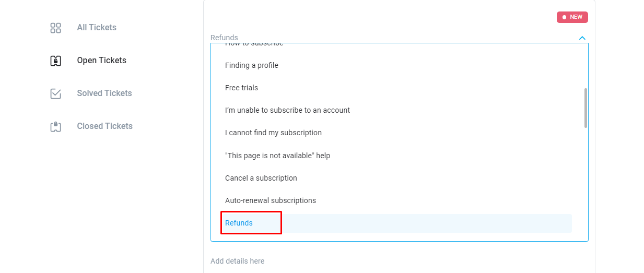Select Cancel a subscription option
Viewport: 644px width, 273px height.
click(x=261, y=178)
